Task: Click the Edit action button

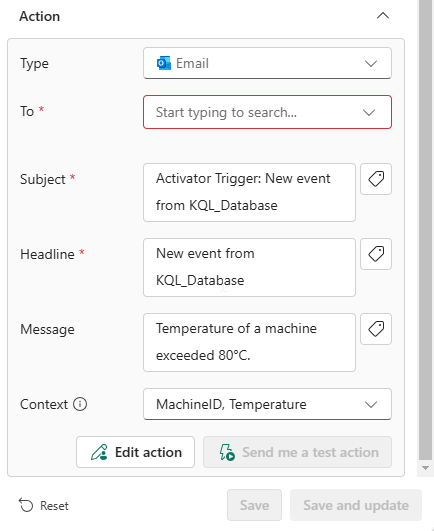Action: pos(135,452)
